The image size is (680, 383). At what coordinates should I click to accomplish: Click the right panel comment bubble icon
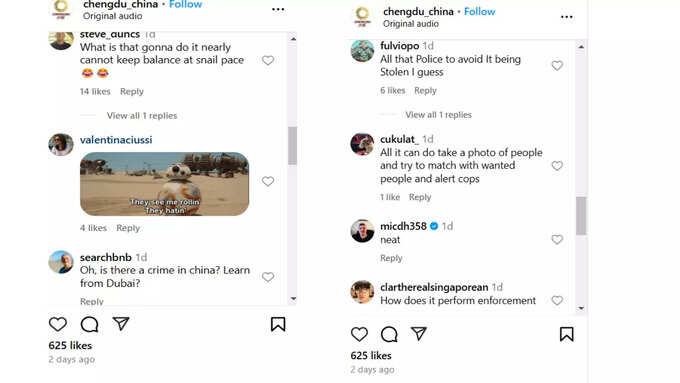[x=389, y=334]
